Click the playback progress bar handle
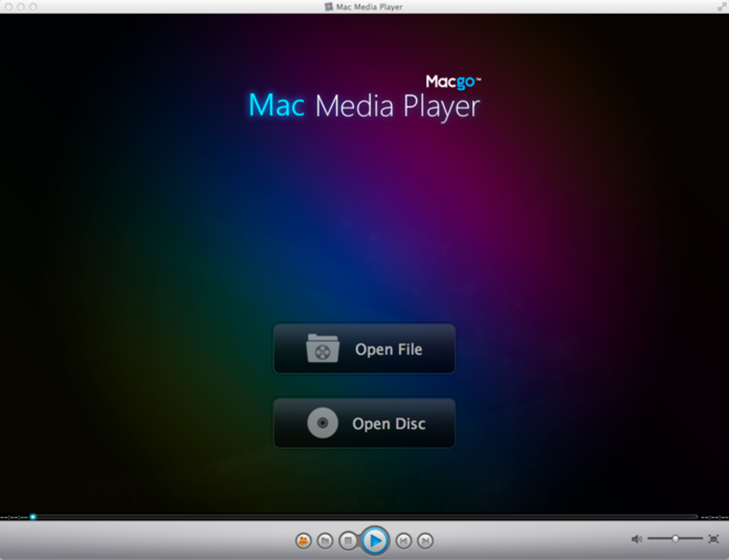The width and height of the screenshot is (729, 560). (x=33, y=516)
